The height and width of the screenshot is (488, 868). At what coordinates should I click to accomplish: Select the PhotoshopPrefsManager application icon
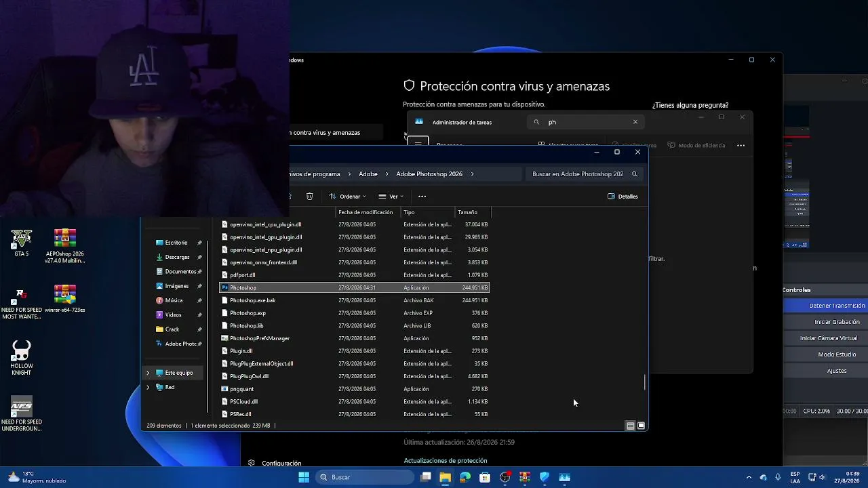coord(225,338)
